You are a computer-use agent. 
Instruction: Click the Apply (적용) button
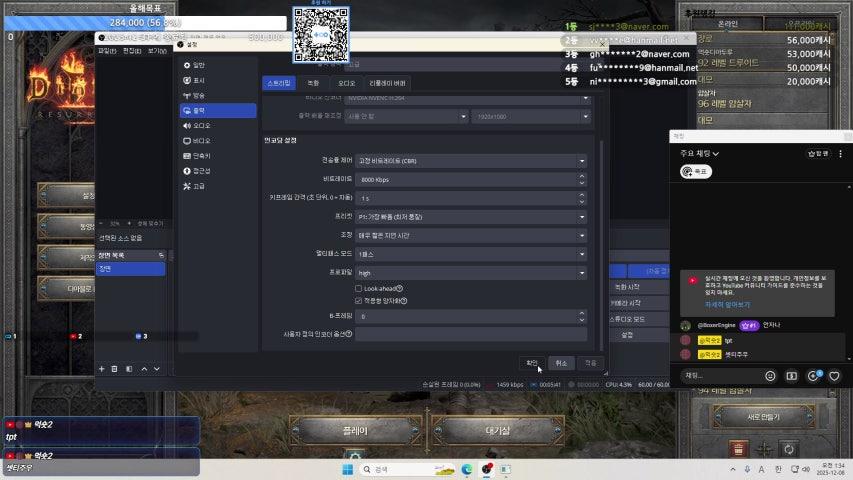[591, 363]
